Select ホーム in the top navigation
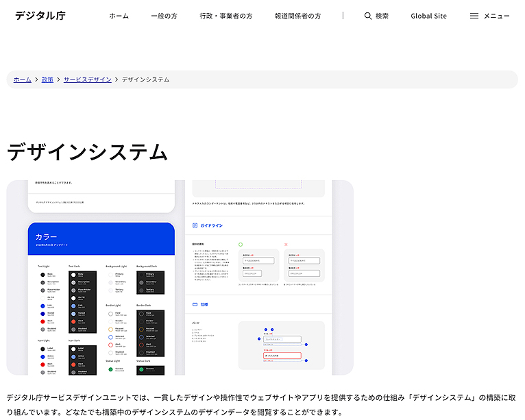The height and width of the screenshot is (420, 525). coord(119,16)
